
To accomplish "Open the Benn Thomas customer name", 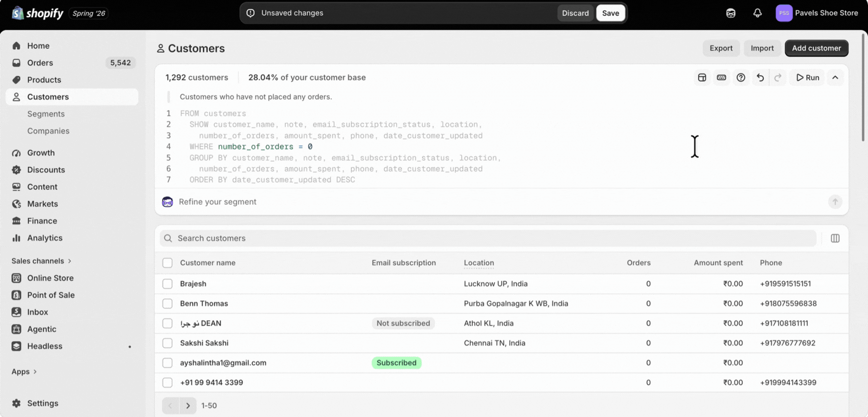I will click(x=204, y=303).
